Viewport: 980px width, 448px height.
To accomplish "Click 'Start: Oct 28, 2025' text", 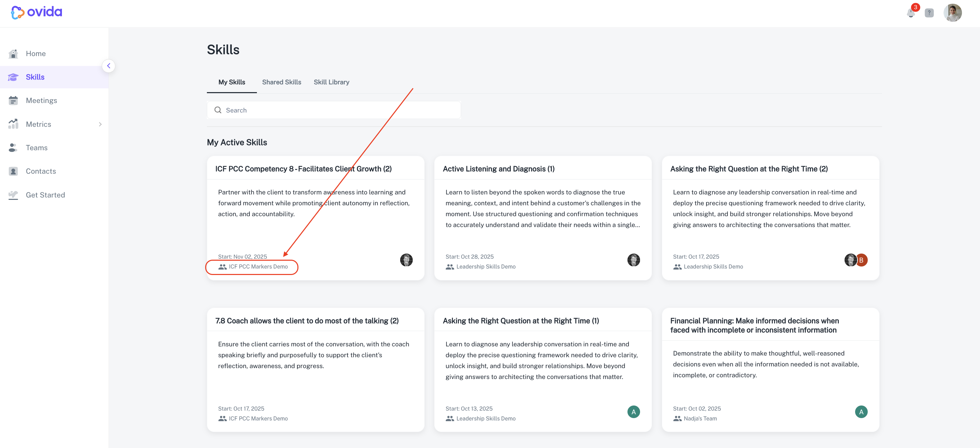I will [470, 257].
